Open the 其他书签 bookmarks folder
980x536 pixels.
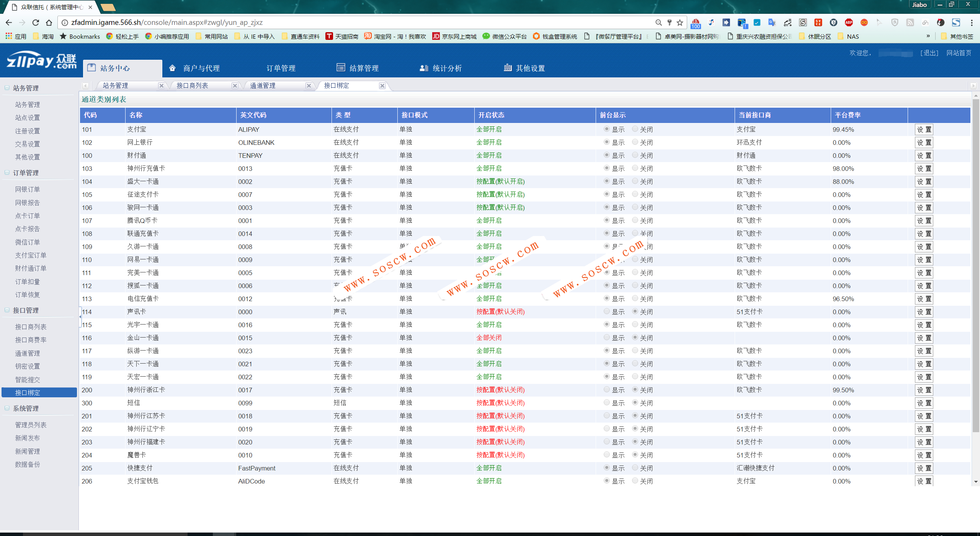tap(957, 36)
